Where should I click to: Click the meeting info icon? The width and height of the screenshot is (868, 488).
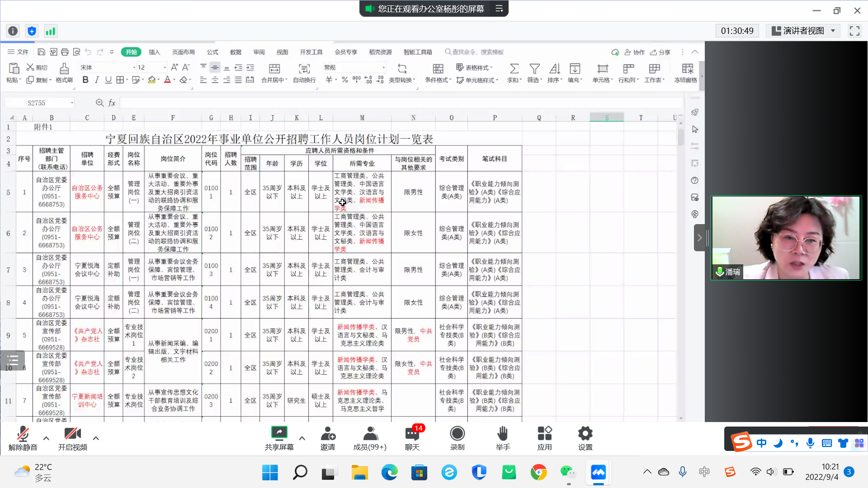point(13,31)
